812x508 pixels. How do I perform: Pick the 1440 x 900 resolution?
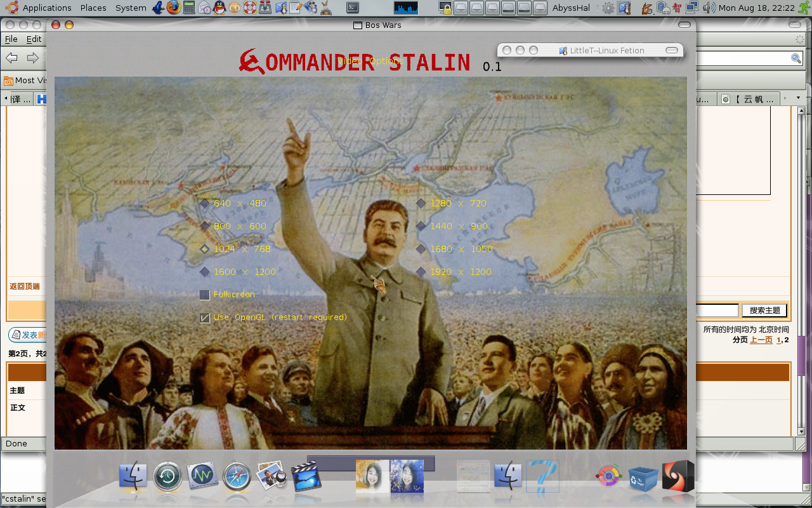tap(452, 226)
